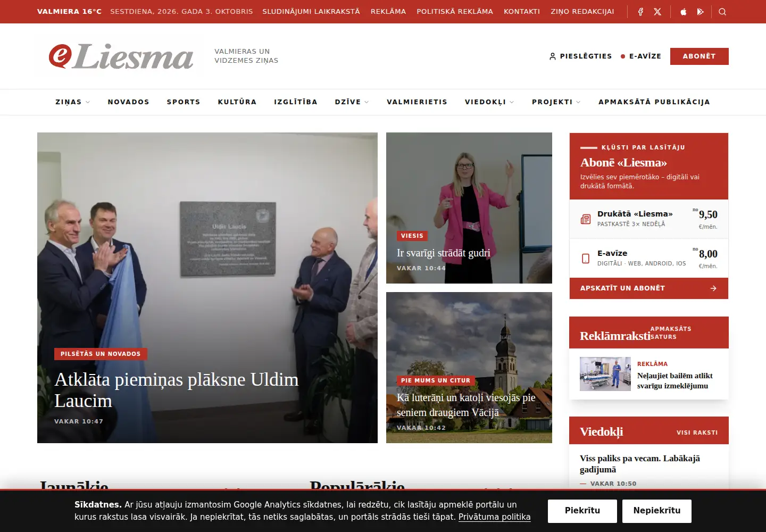
Task: Decline cookies with Nepiekrītu
Action: (657, 511)
